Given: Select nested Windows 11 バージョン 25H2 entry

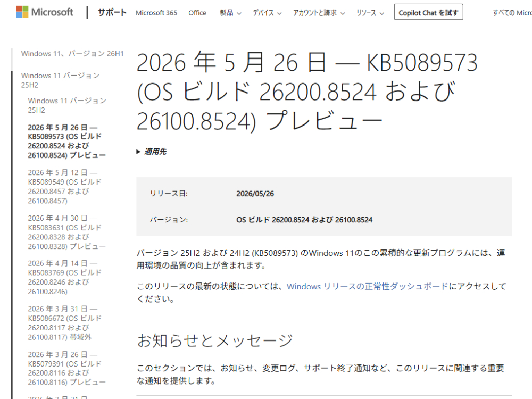Looking at the screenshot, I should pos(67,105).
